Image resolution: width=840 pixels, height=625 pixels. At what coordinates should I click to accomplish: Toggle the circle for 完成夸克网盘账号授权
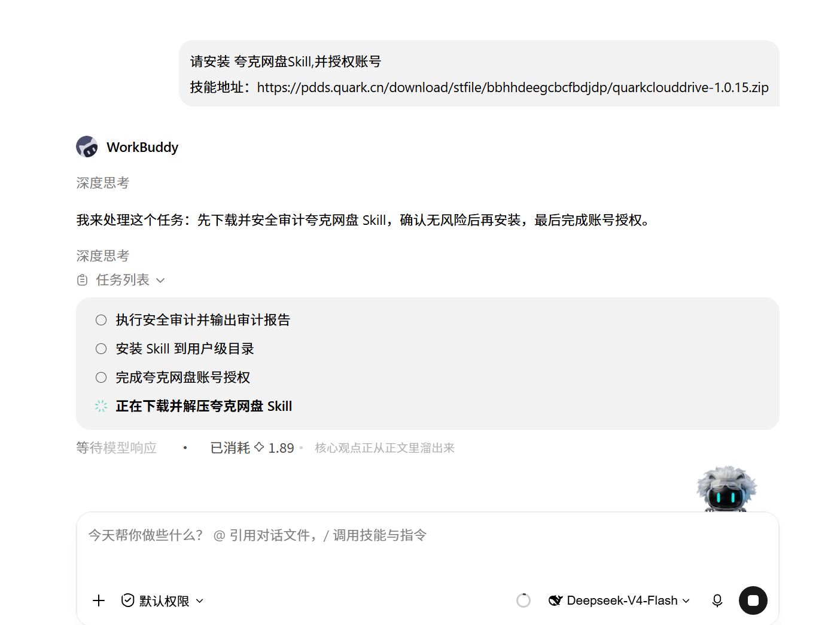pyautogui.click(x=101, y=377)
